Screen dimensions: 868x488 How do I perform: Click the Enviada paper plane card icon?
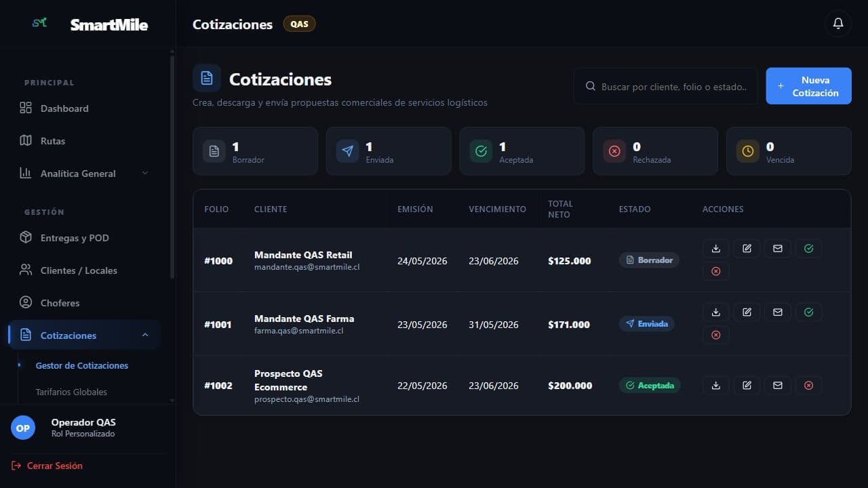pos(348,151)
